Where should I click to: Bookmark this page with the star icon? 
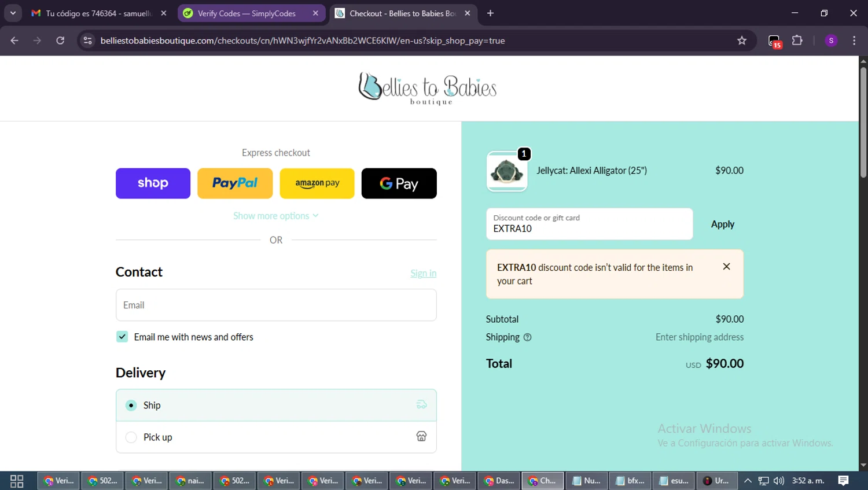[742, 40]
